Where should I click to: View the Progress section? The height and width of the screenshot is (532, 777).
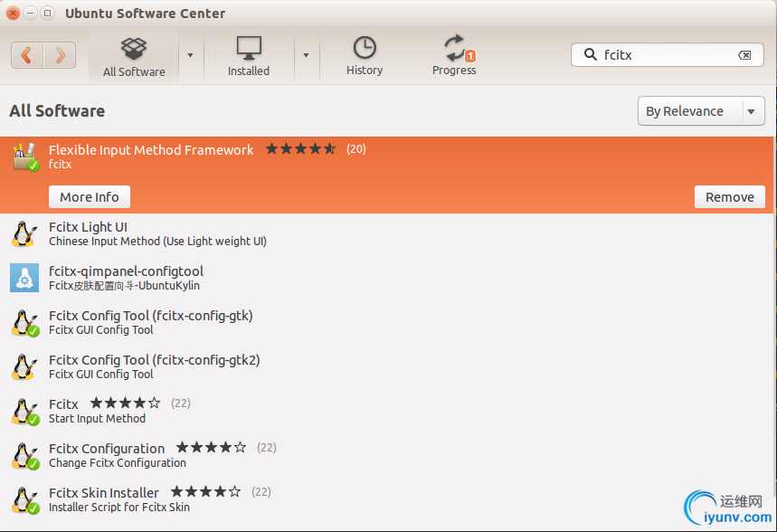(454, 56)
